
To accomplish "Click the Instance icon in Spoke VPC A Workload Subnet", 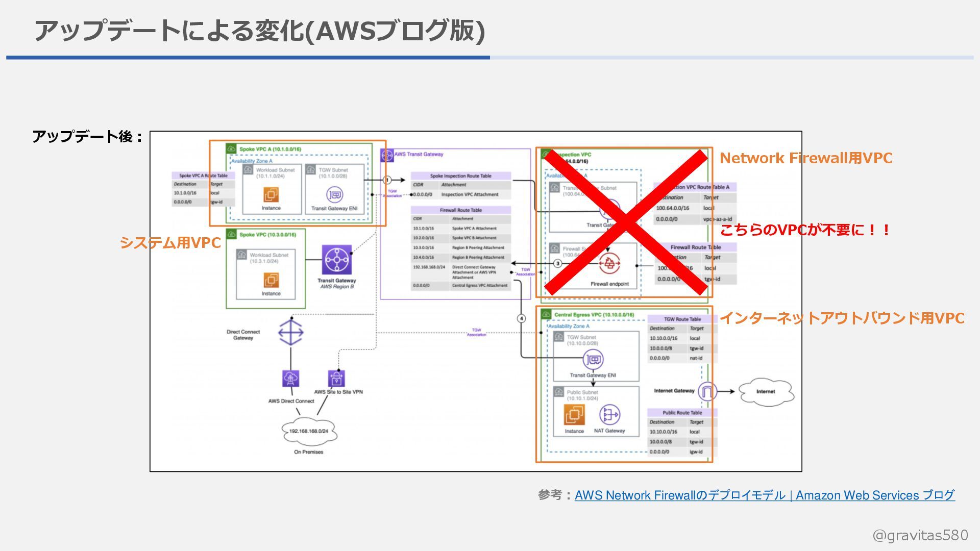I will pos(271,194).
